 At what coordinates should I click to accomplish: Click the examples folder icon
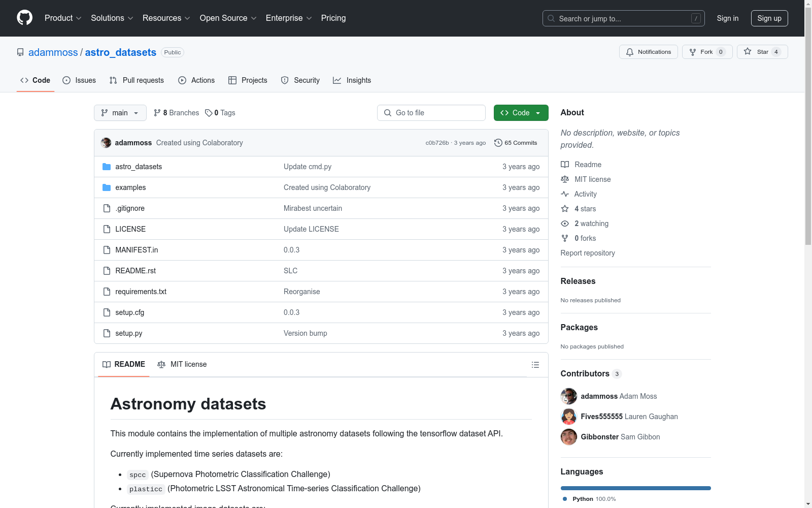(107, 187)
